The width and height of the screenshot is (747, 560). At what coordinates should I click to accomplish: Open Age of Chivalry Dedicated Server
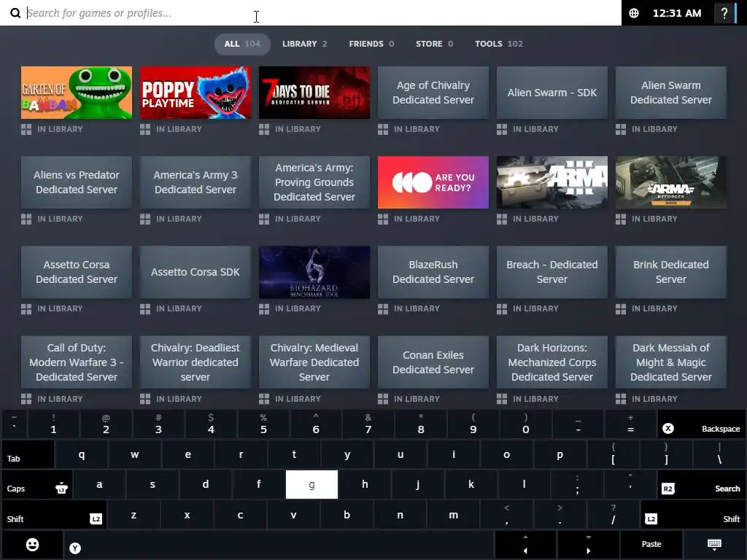coord(433,93)
